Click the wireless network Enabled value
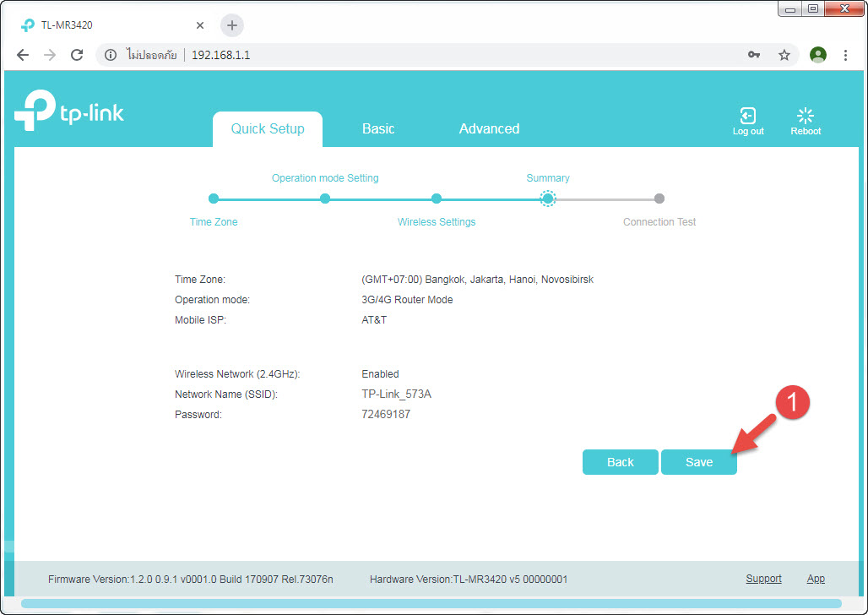The width and height of the screenshot is (868, 615). coord(380,374)
